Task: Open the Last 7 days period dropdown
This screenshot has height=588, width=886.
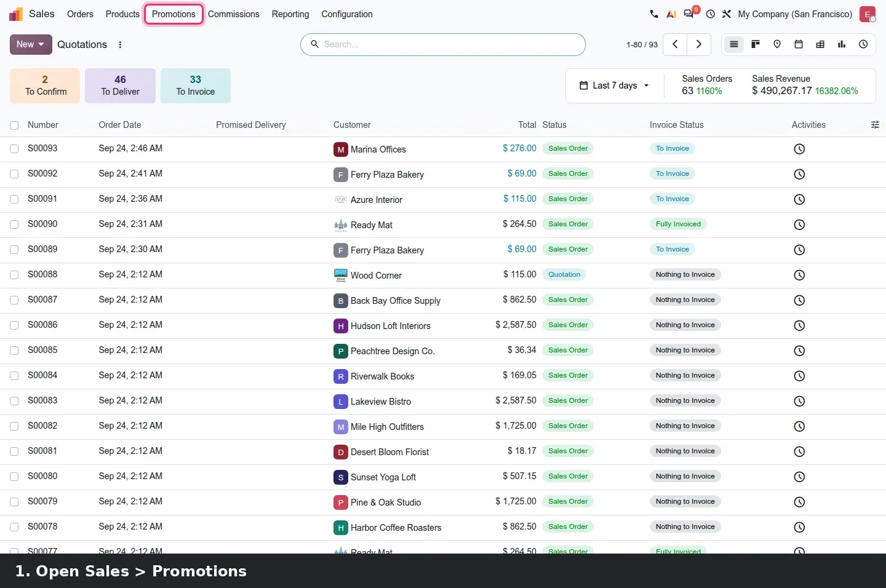Action: point(615,85)
